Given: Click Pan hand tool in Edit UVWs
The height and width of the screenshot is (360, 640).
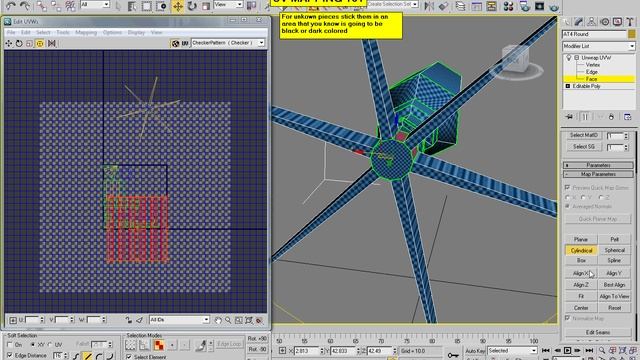Looking at the screenshot, I should pos(218,320).
